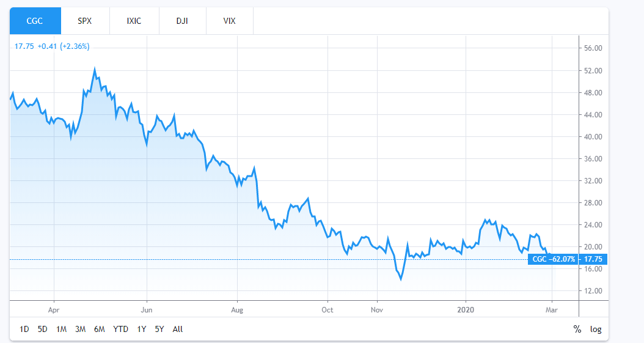This screenshot has width=644, height=343.
Task: Select the 1Y time range
Action: (142, 329)
